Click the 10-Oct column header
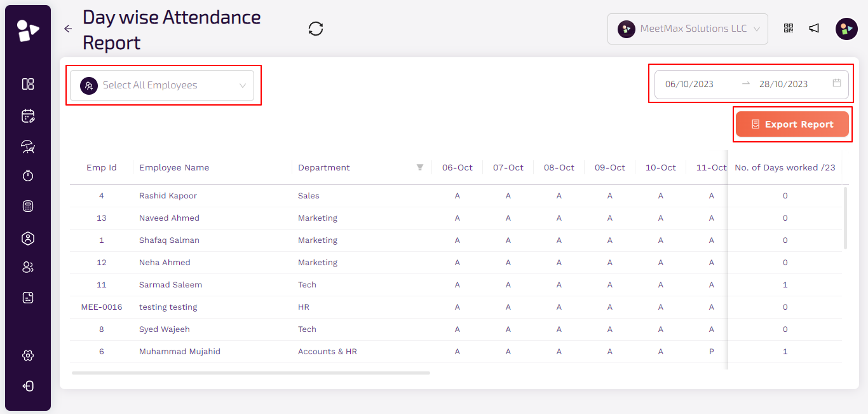Viewport: 868px width, 414px height. (x=661, y=168)
